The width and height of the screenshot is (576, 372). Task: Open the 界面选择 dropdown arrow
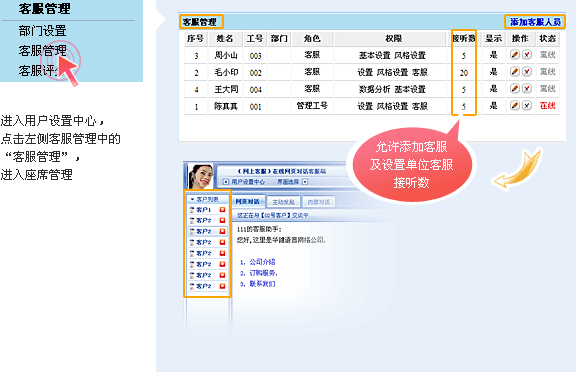[305, 182]
